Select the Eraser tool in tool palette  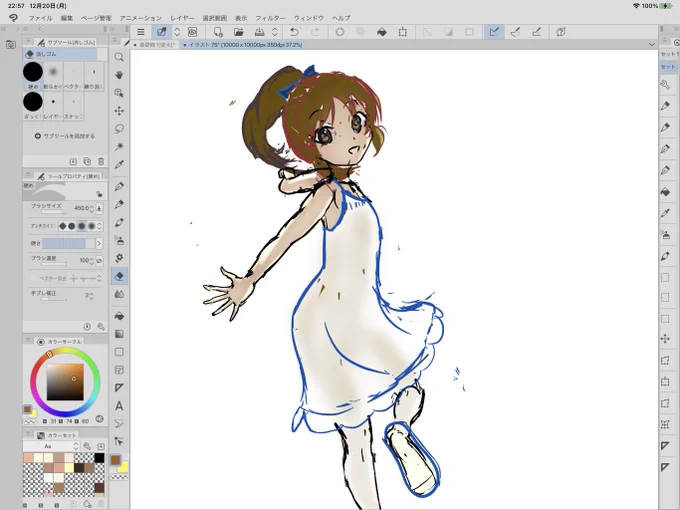(119, 276)
